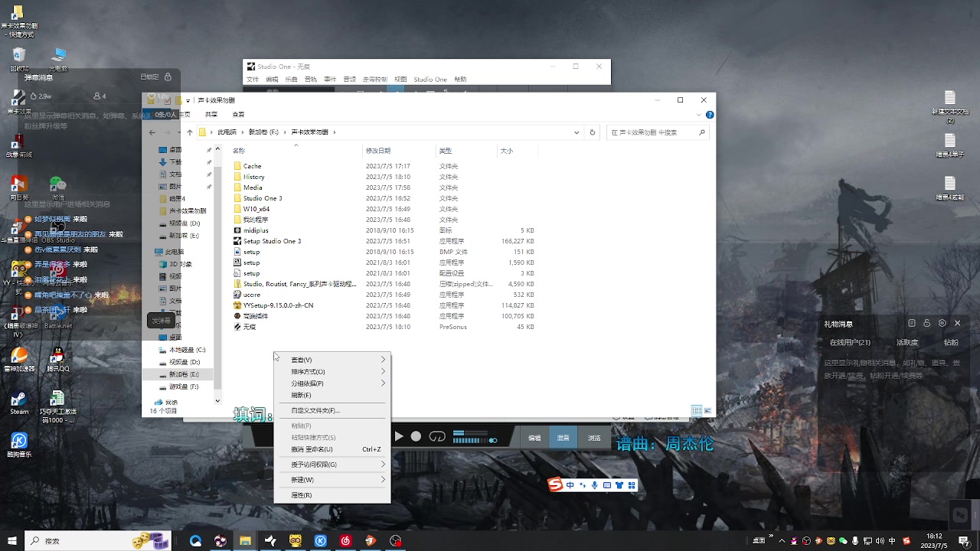Sort by the 修改日期 column header
The width and height of the screenshot is (980, 551).
(x=399, y=151)
